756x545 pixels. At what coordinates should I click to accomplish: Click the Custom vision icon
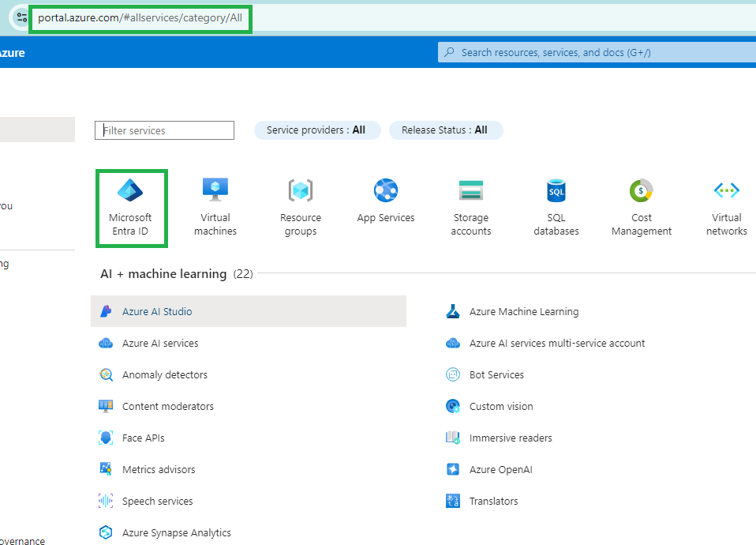pyautogui.click(x=453, y=407)
